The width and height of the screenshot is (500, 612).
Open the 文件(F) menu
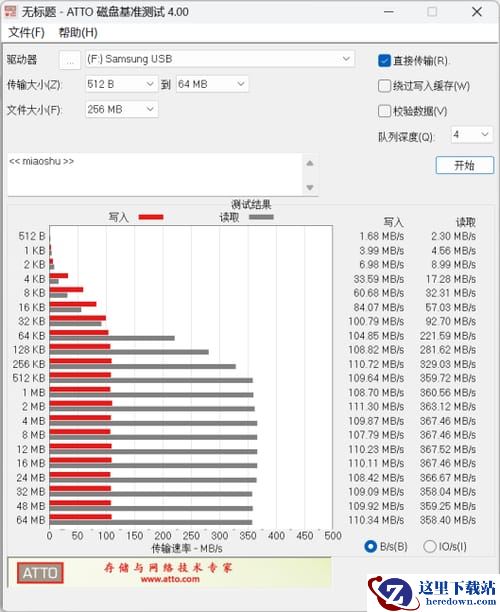[x=27, y=32]
